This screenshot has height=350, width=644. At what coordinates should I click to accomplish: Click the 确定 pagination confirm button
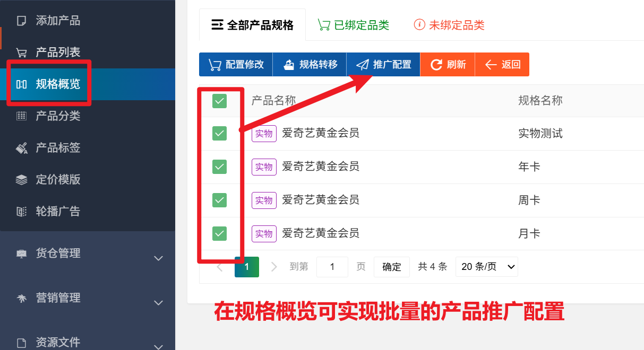(x=391, y=267)
